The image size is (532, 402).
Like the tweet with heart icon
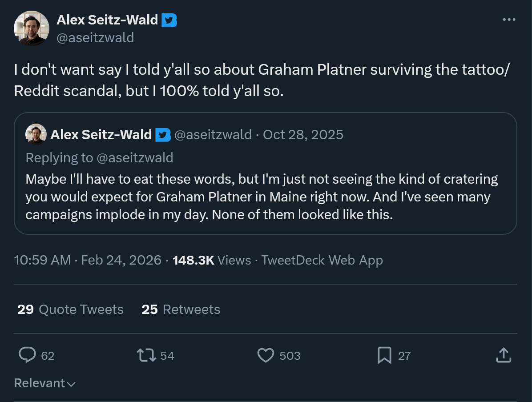click(x=266, y=355)
